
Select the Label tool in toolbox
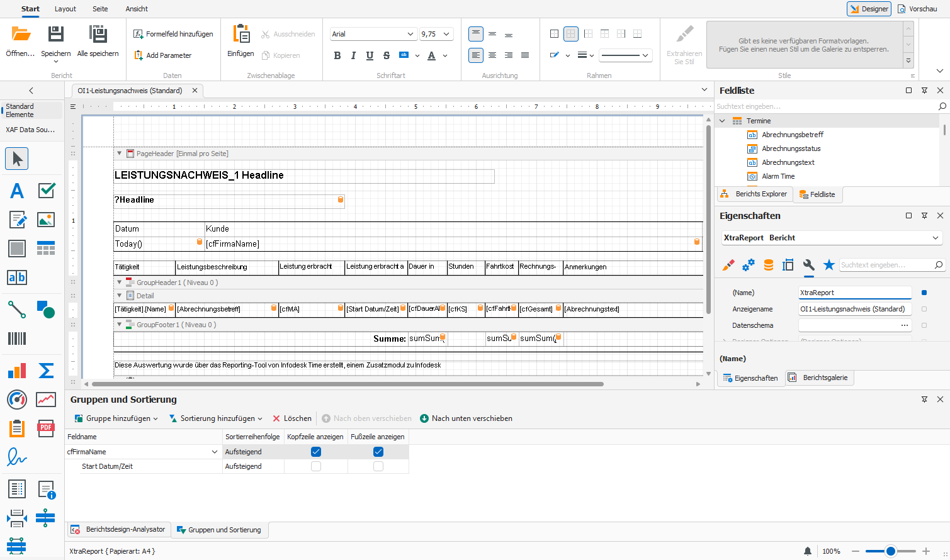[17, 191]
